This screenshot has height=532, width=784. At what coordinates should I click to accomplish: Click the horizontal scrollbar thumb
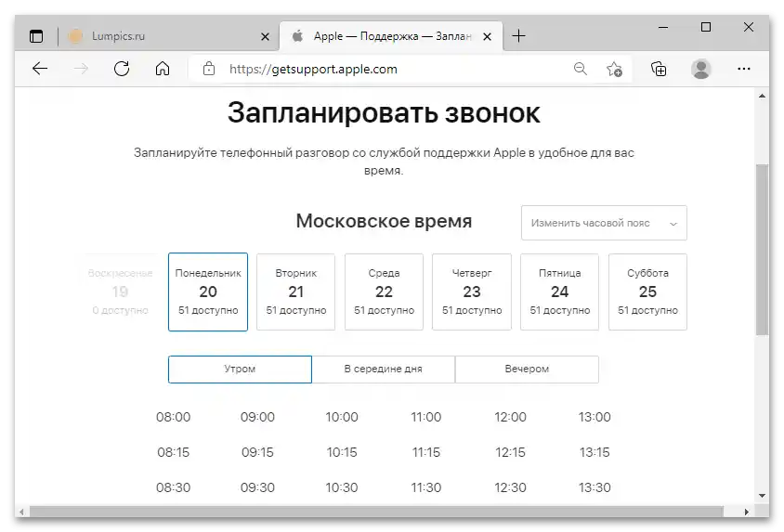(376, 512)
